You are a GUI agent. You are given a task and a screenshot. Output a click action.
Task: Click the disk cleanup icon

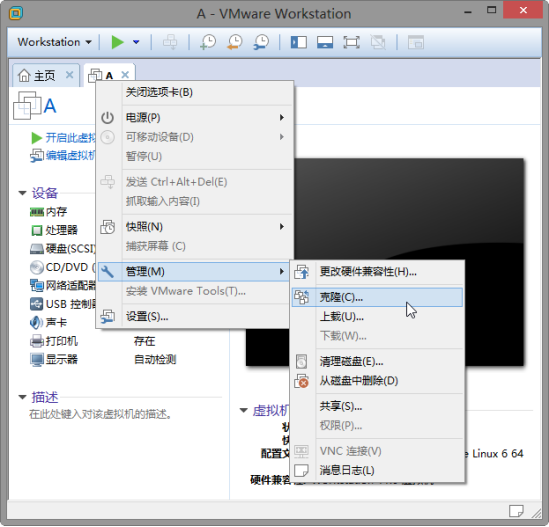[x=301, y=362]
